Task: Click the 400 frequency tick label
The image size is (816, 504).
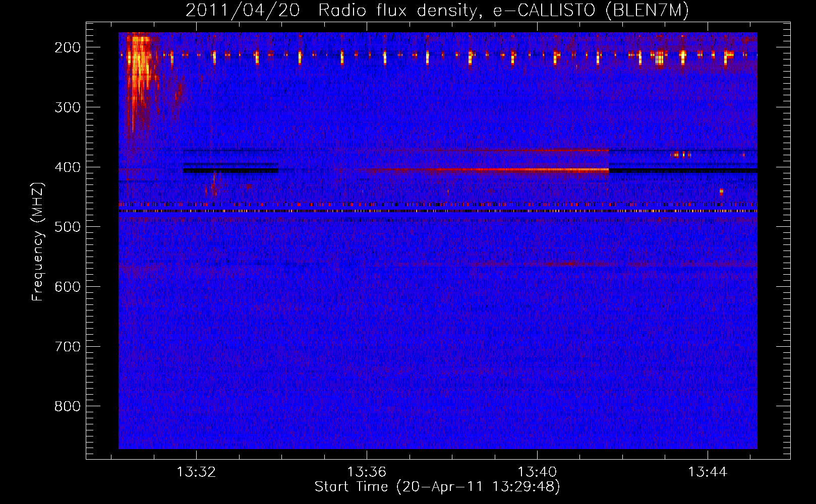Action: (68, 167)
